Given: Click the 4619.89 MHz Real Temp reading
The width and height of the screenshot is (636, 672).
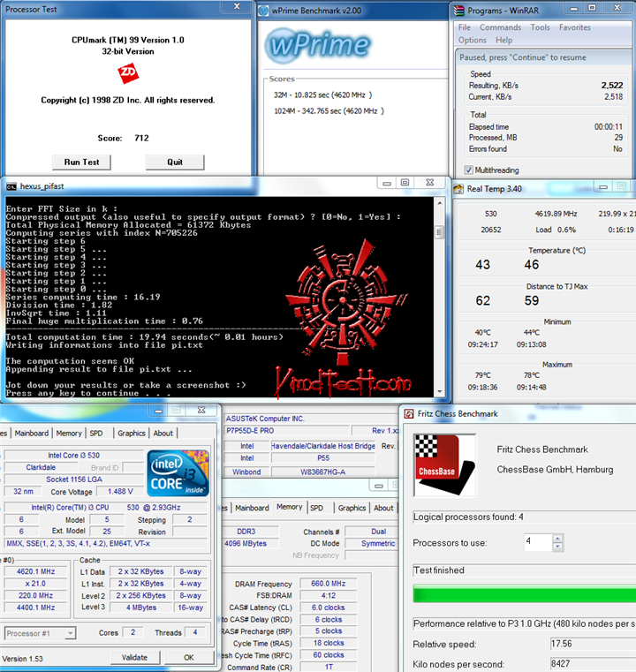Looking at the screenshot, I should click(x=556, y=214).
